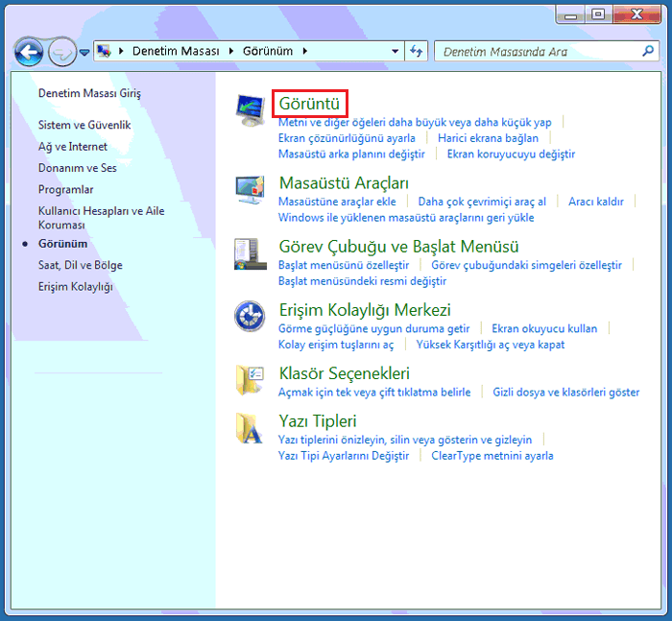Click Metni ve diğer öğeleri daha büyük link
Screen dimensions: 672x621
(x=415, y=122)
